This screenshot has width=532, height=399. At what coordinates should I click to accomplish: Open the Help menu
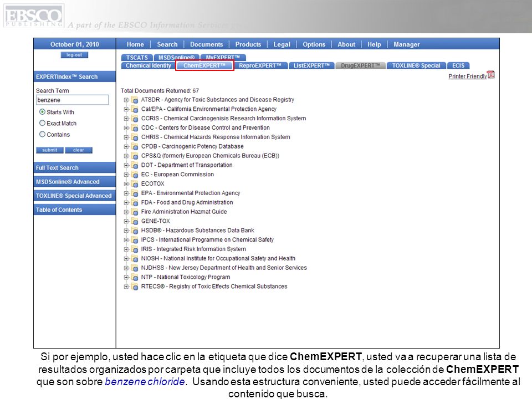coord(374,44)
